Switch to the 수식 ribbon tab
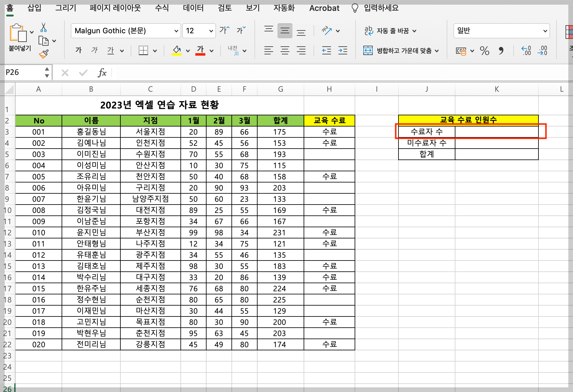This screenshot has height=392, width=573. point(161,8)
